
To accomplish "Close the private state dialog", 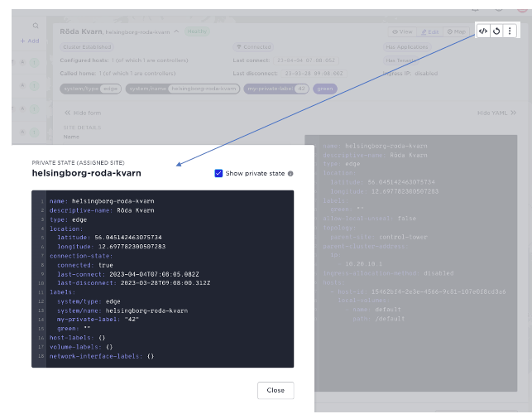I will coord(276,390).
